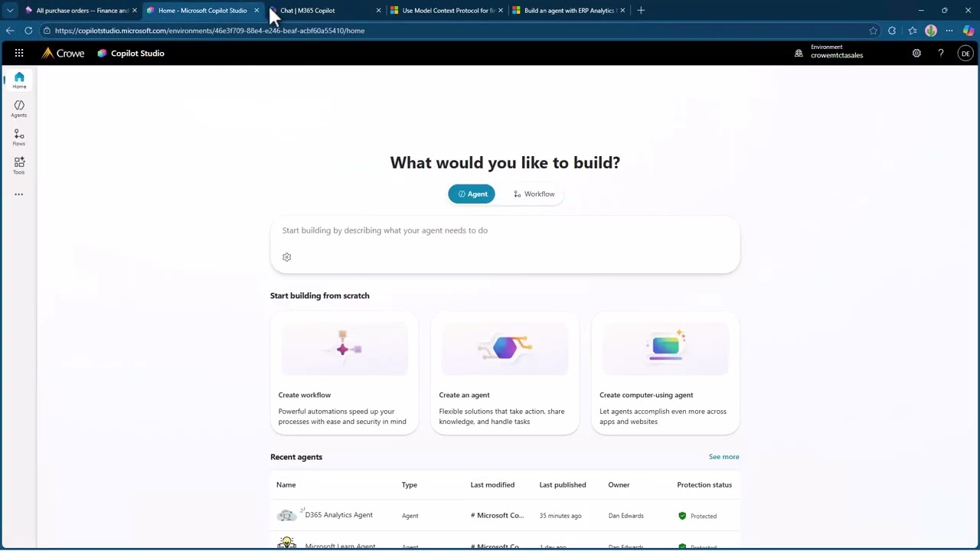Click the site info lock icon
This screenshot has width=980, height=551.
pos(47,31)
